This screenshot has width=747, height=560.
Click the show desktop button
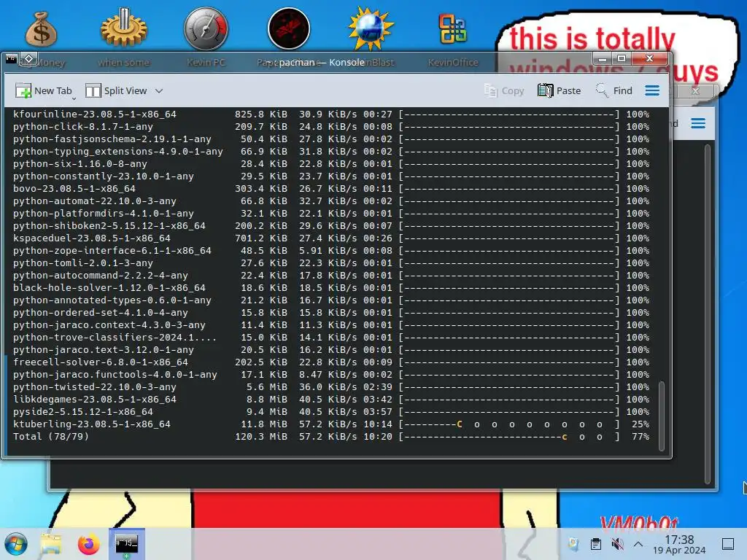[x=728, y=544]
